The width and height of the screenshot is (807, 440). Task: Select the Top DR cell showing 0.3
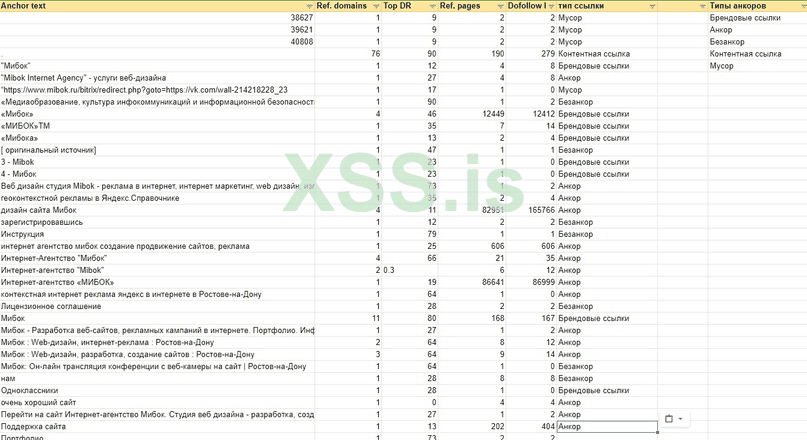410,270
